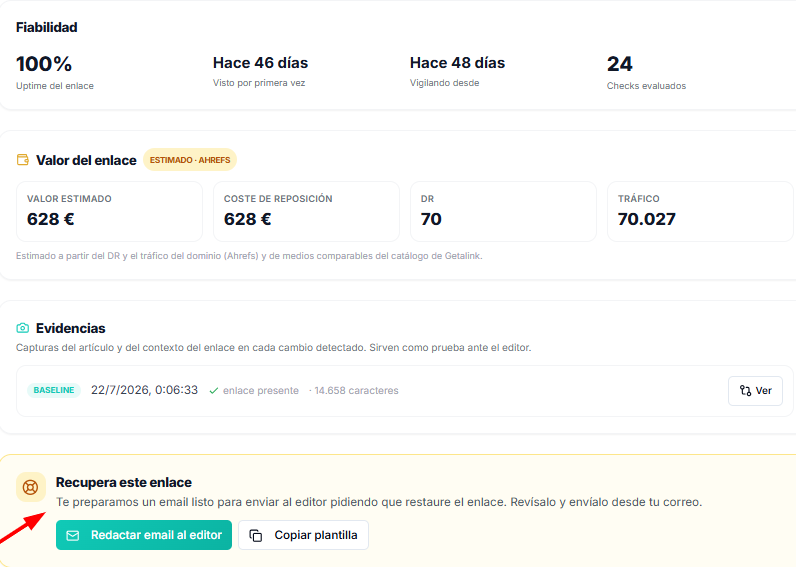Click the envelope icon in Redactar email button
Viewport: 796px width, 567px height.
point(73,536)
